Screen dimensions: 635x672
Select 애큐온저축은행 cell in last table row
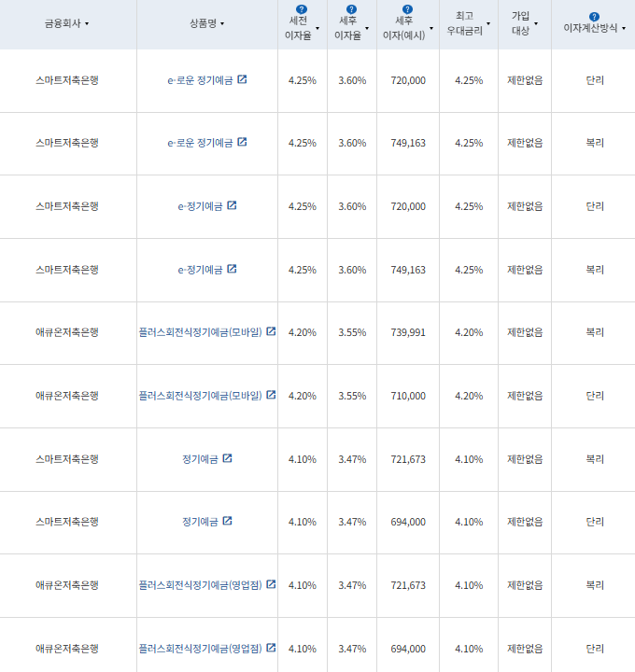(67, 645)
